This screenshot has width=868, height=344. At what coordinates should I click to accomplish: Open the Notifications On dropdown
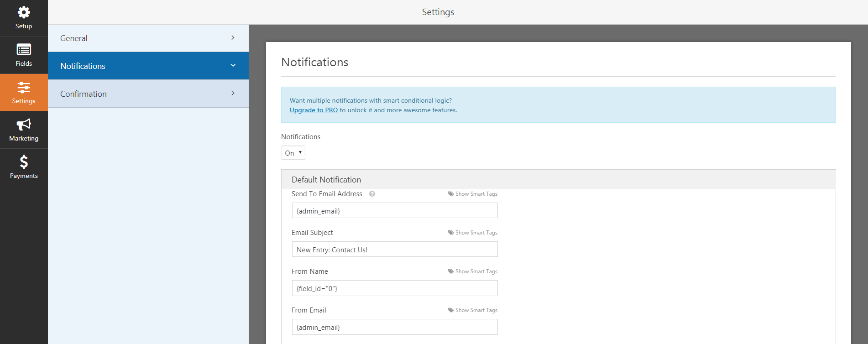tap(293, 153)
